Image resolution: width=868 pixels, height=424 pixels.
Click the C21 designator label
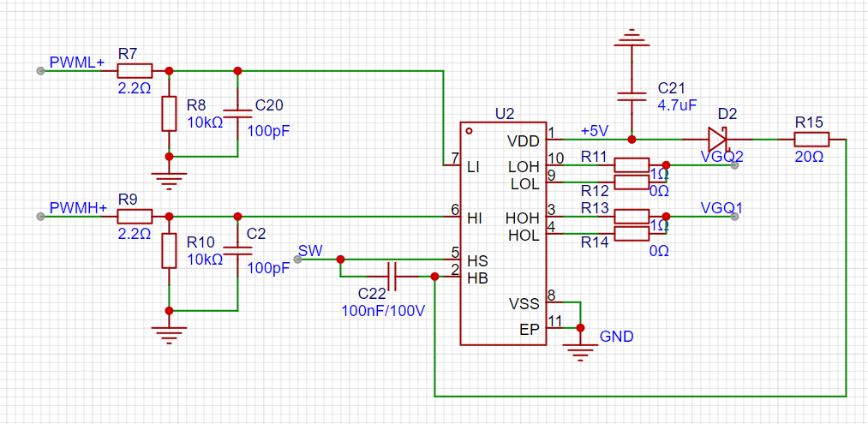tap(672, 88)
